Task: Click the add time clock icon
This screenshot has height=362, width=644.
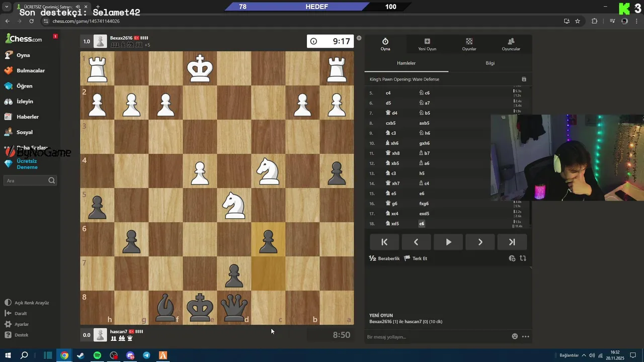Action: tap(512, 258)
